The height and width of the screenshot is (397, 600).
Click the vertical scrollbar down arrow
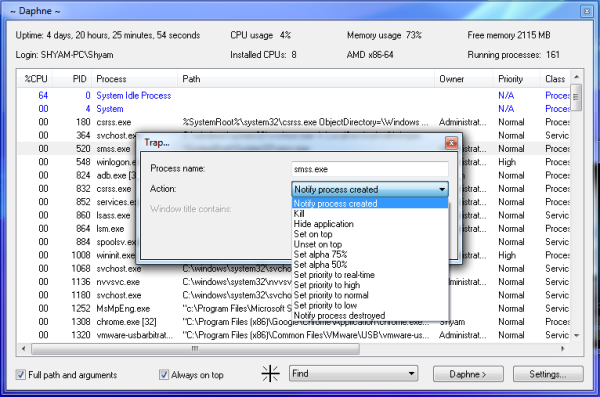(576, 335)
